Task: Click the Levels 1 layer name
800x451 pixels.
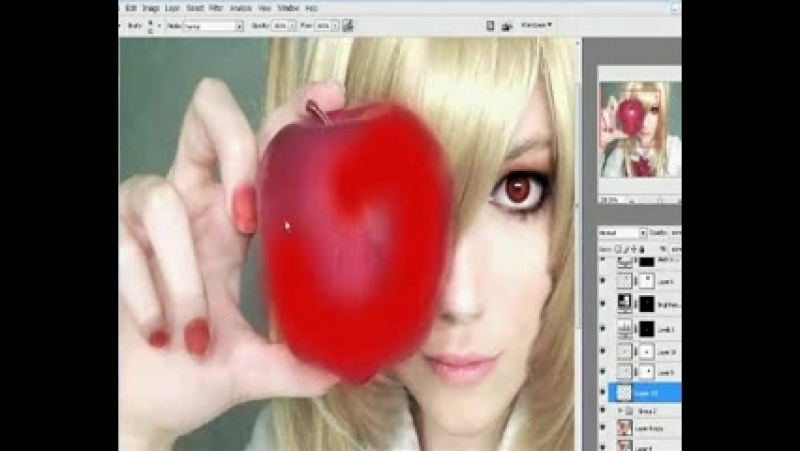Action: [666, 330]
